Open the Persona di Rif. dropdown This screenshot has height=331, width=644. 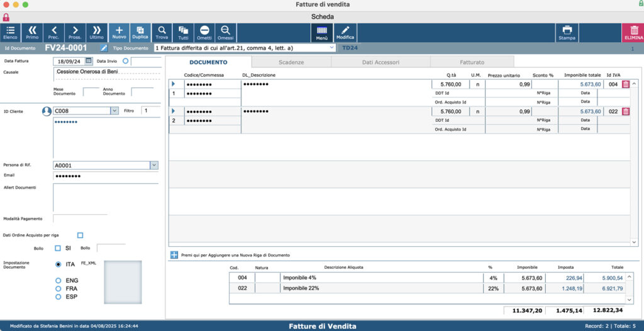coord(154,165)
